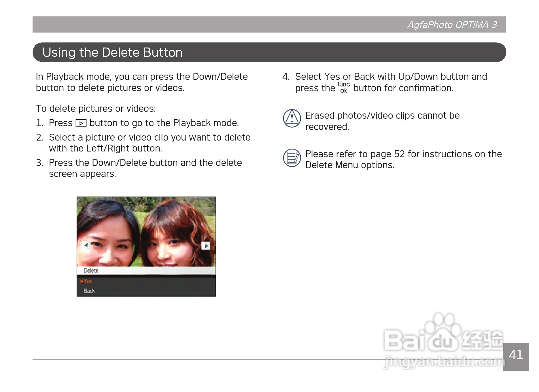Click the 'To delete pictures or videos:' line
539x392 pixels.
point(96,109)
